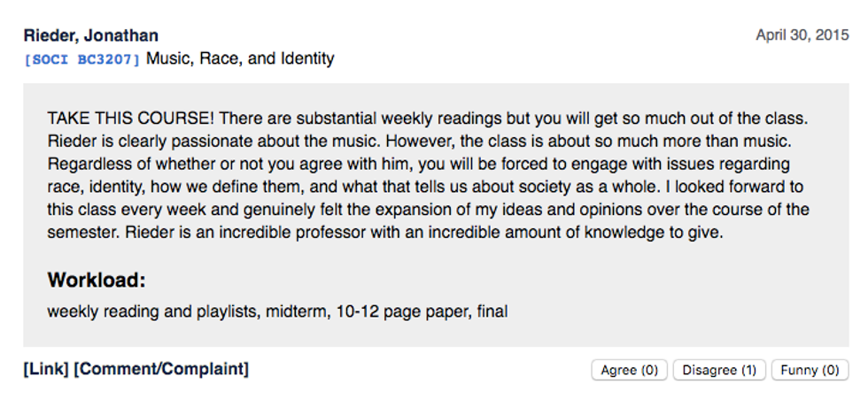Open the [Link] permalink for this review
The image size is (868, 399).
(x=45, y=369)
